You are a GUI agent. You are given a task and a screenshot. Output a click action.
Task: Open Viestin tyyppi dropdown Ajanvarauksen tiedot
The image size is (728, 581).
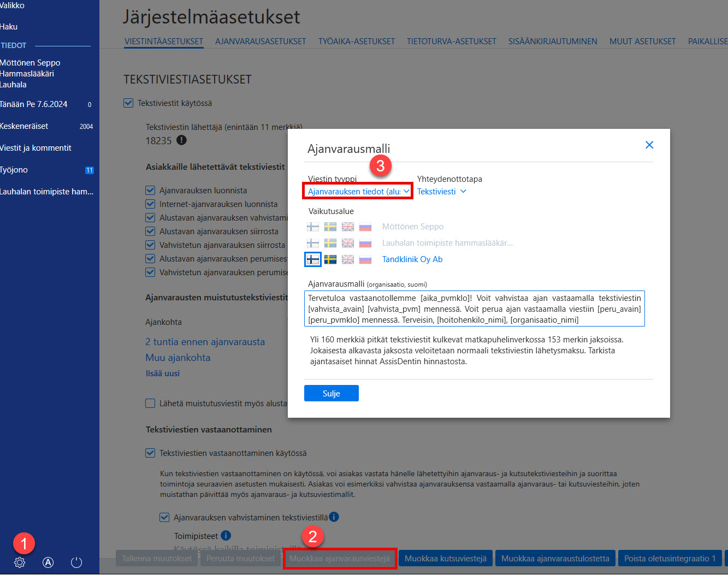click(x=358, y=192)
